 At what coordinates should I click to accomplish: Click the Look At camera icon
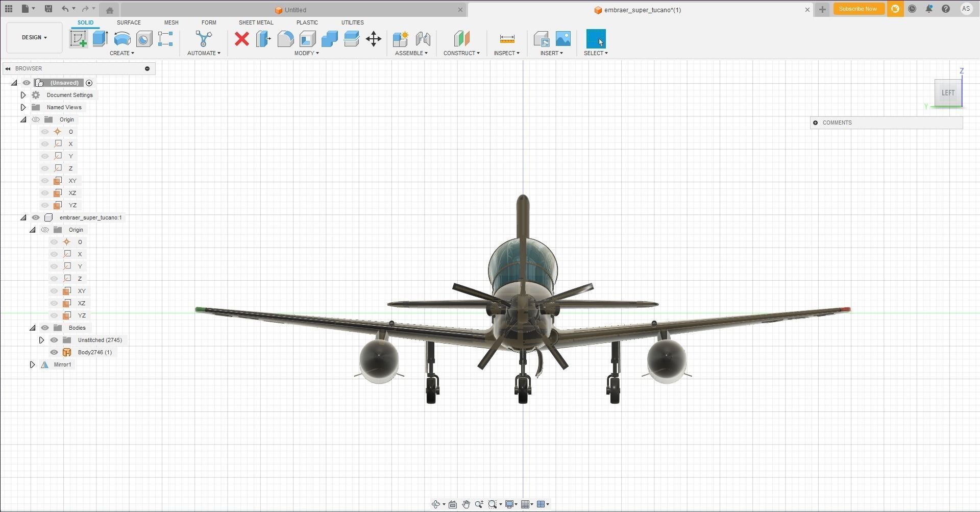pyautogui.click(x=452, y=504)
